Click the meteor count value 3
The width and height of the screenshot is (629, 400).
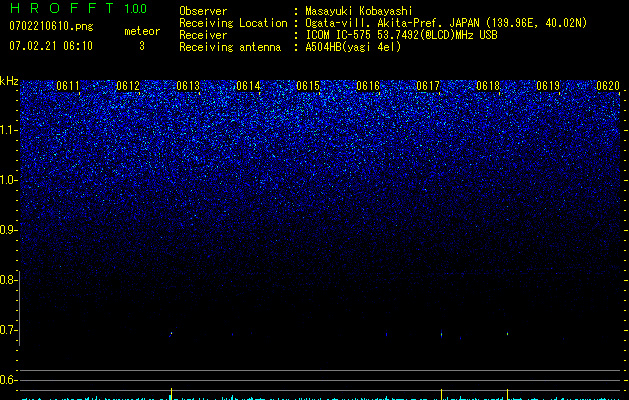tap(142, 46)
